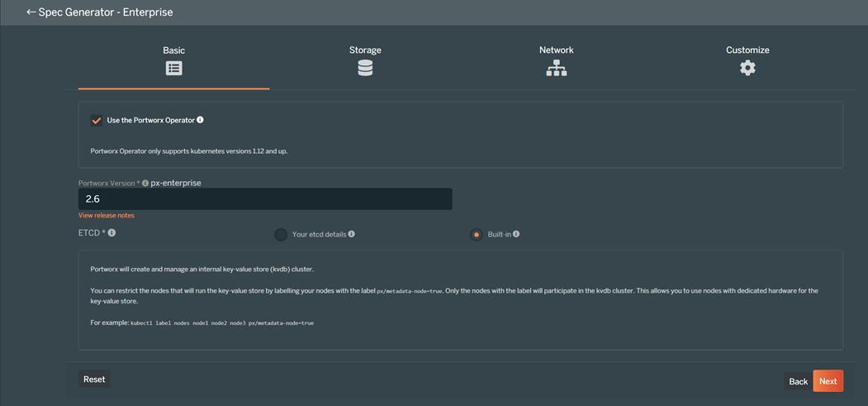Click the orange Next button

[x=828, y=381]
